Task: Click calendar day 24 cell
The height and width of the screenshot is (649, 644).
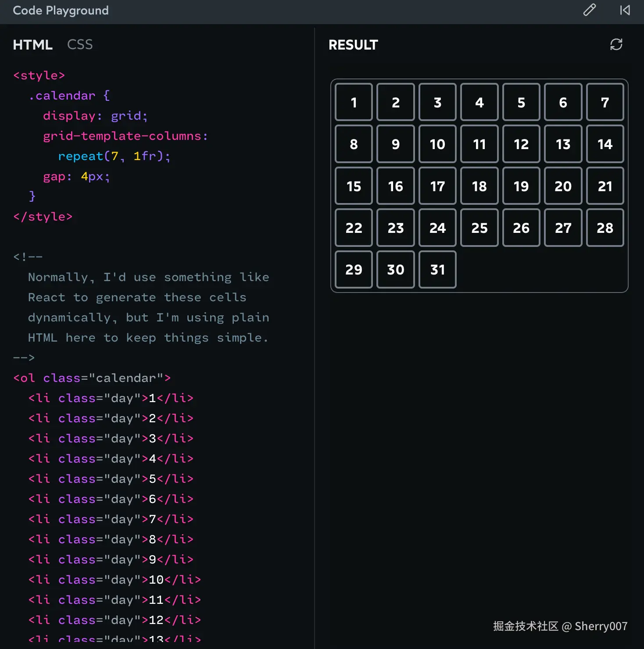Action: tap(437, 228)
